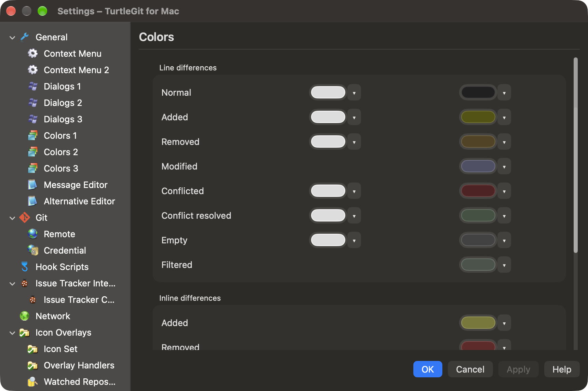Click the OK button

point(428,369)
